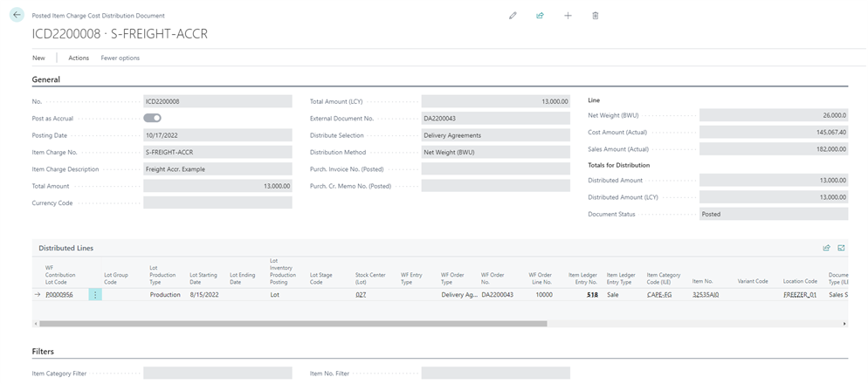Click the share icon in header
This screenshot has height=384, width=868.
(541, 16)
